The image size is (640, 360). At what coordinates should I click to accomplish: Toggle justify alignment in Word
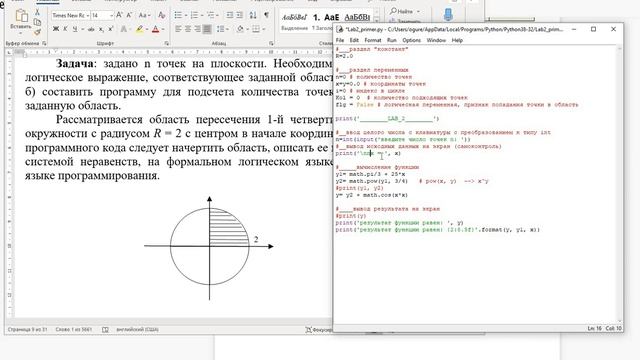207,29
